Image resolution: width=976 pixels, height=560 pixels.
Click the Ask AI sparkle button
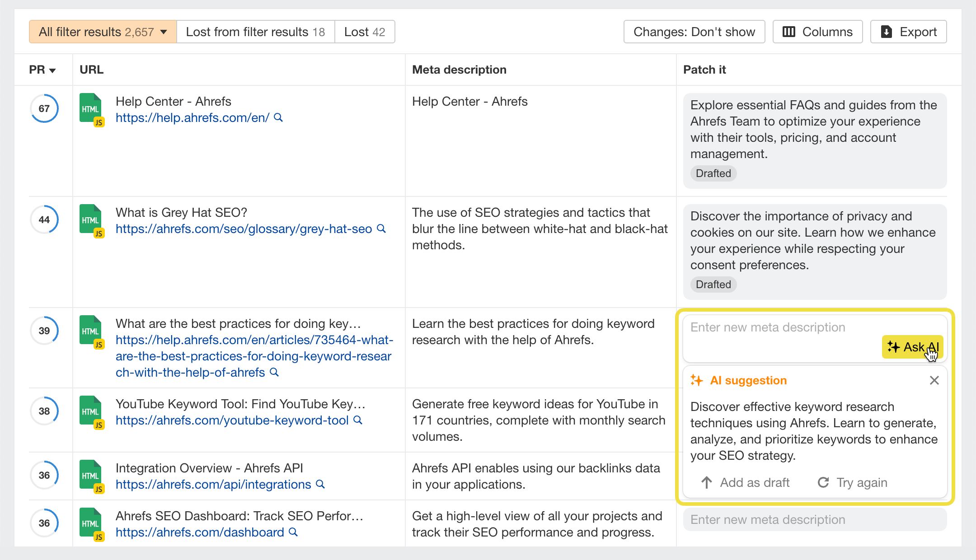click(912, 347)
